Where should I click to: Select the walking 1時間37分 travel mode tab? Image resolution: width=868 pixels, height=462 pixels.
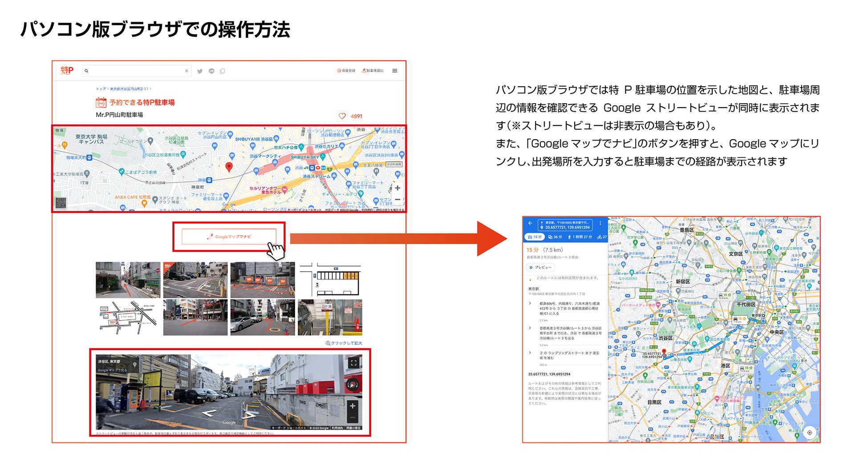pos(580,237)
